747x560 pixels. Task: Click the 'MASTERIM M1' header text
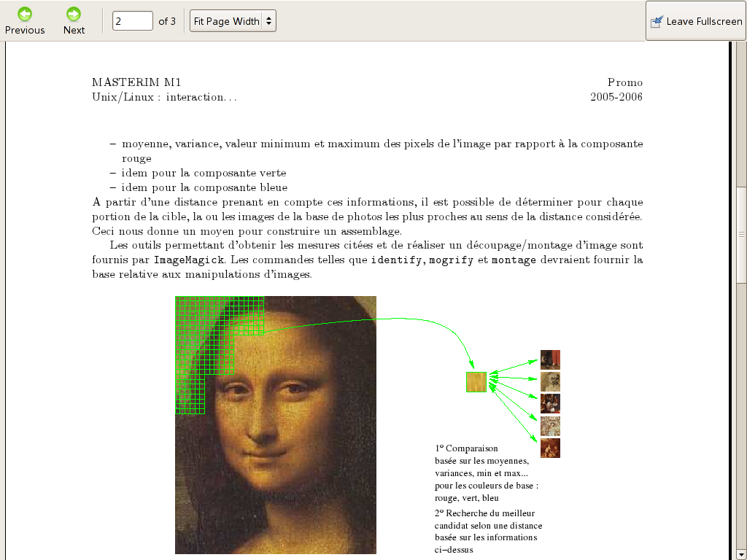coord(136,82)
